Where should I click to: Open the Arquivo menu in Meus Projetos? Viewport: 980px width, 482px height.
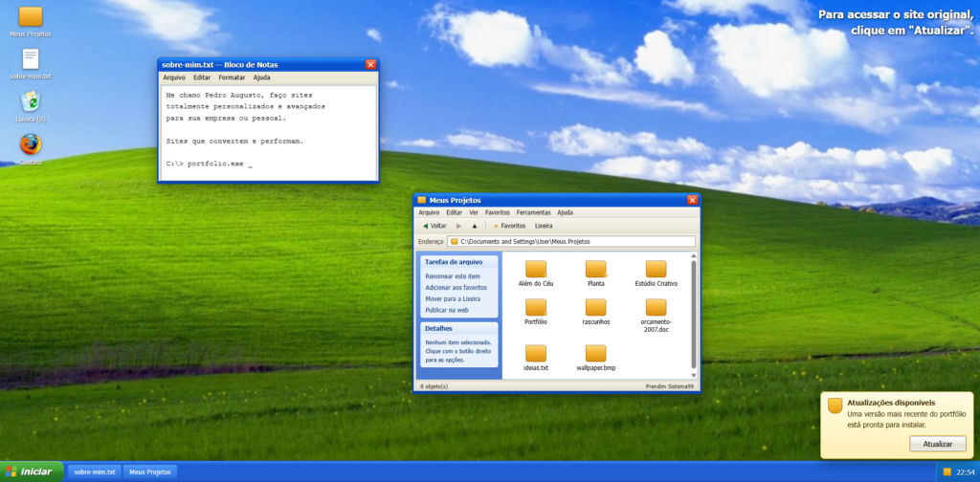[430, 212]
